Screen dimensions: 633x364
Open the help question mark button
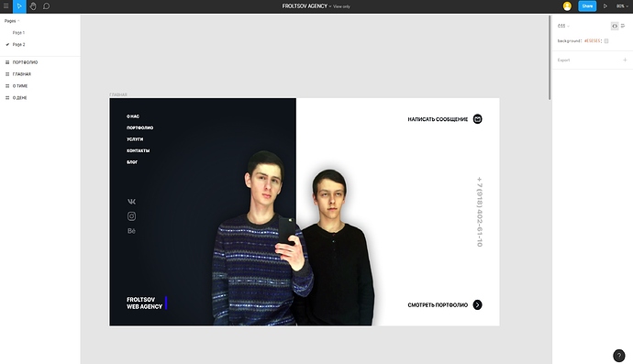619,356
